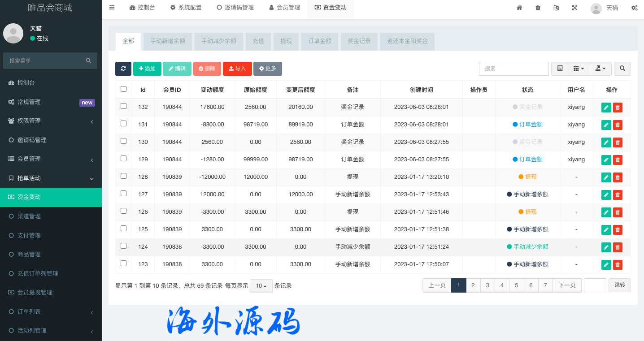Click the green edit icon for row 132
This screenshot has height=341, width=644.
pos(606,107)
